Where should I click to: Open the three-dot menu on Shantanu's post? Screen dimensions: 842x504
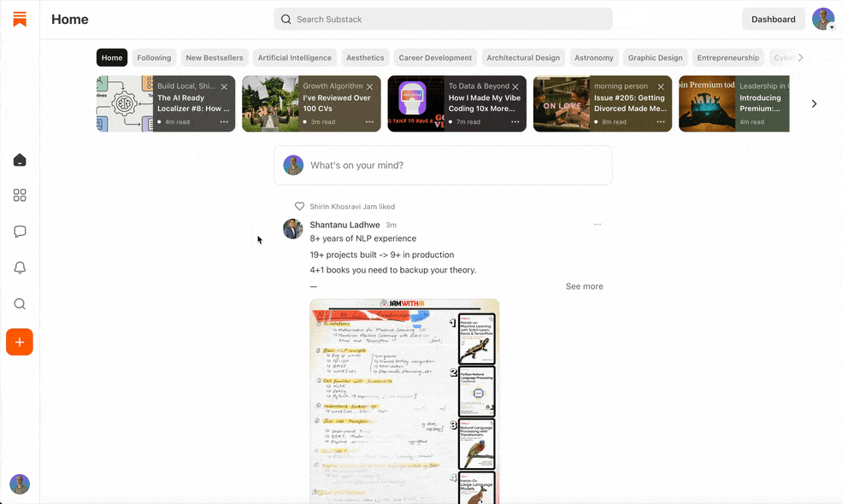pos(598,225)
